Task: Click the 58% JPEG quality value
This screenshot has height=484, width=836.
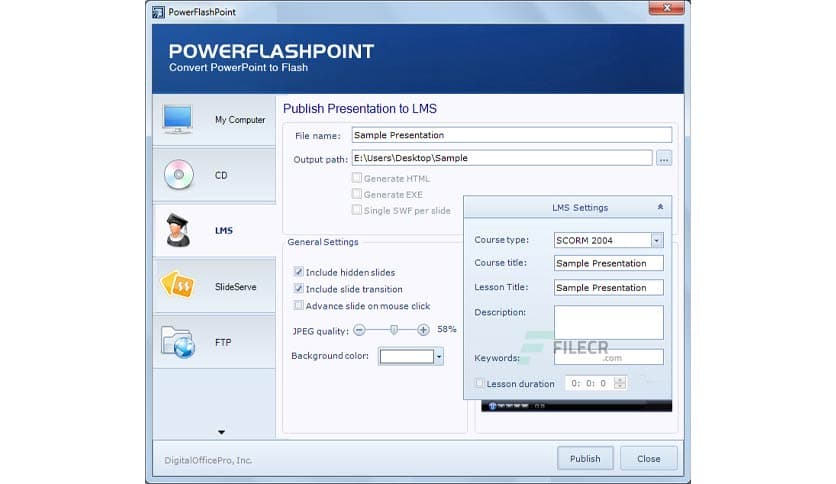Action: [447, 329]
